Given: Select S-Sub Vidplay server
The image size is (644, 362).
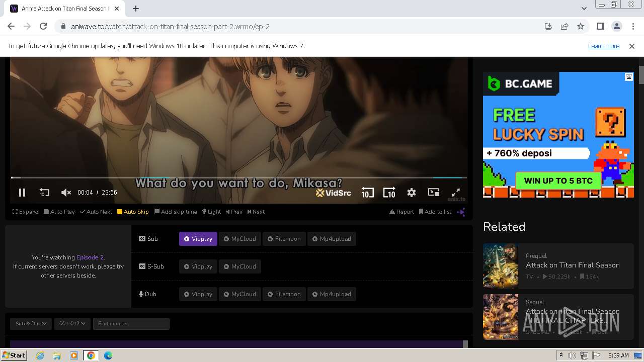Looking at the screenshot, I should tap(198, 266).
